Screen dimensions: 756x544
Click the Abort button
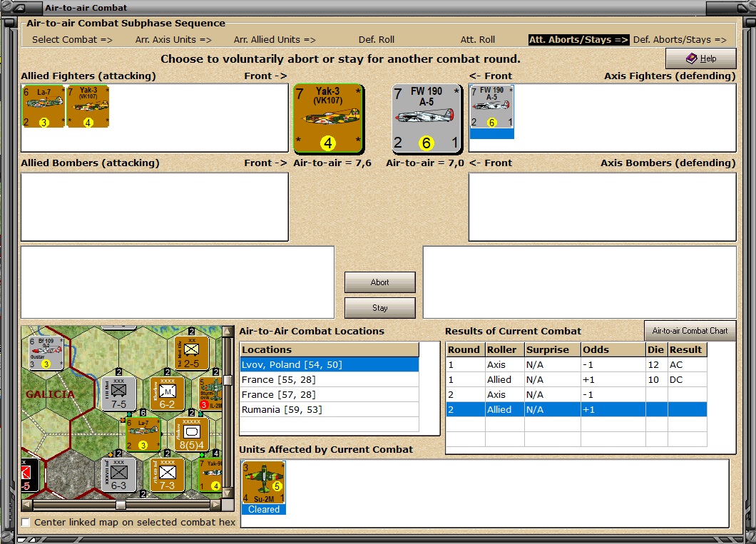380,282
